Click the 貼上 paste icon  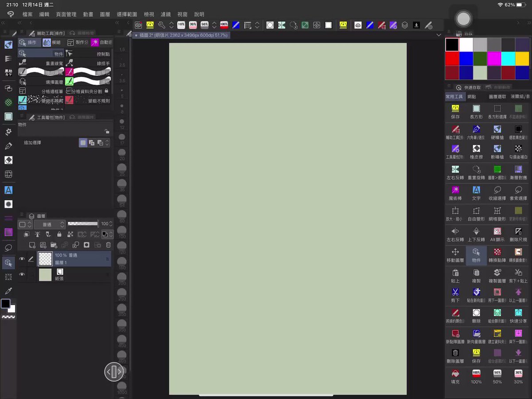pos(455,273)
